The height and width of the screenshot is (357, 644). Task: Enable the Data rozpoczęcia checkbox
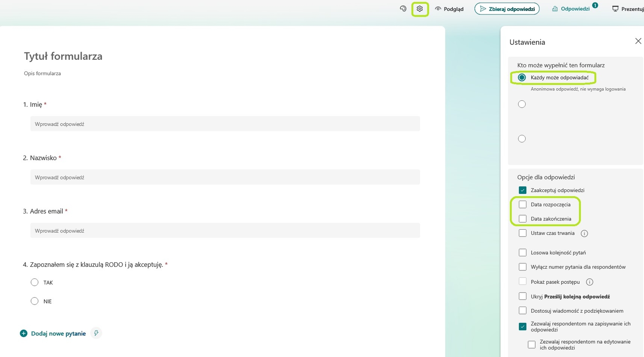click(x=522, y=204)
